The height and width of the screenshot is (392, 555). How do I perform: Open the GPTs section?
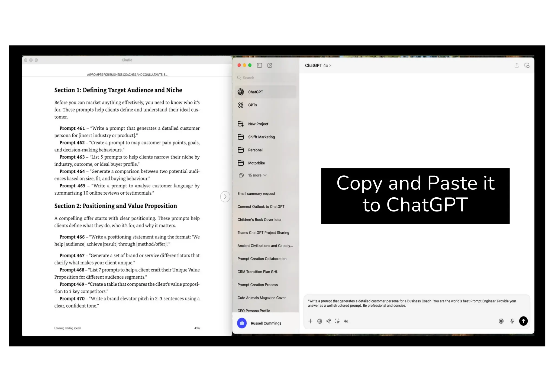coord(266,105)
